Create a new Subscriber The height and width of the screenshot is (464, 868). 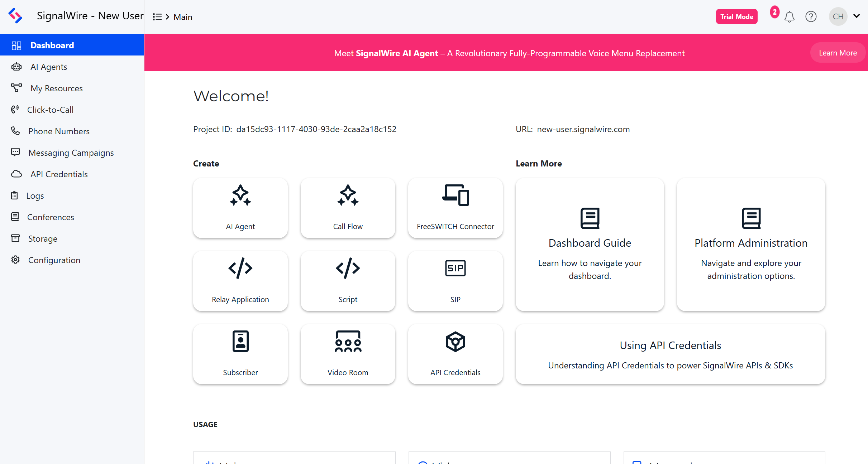click(240, 354)
